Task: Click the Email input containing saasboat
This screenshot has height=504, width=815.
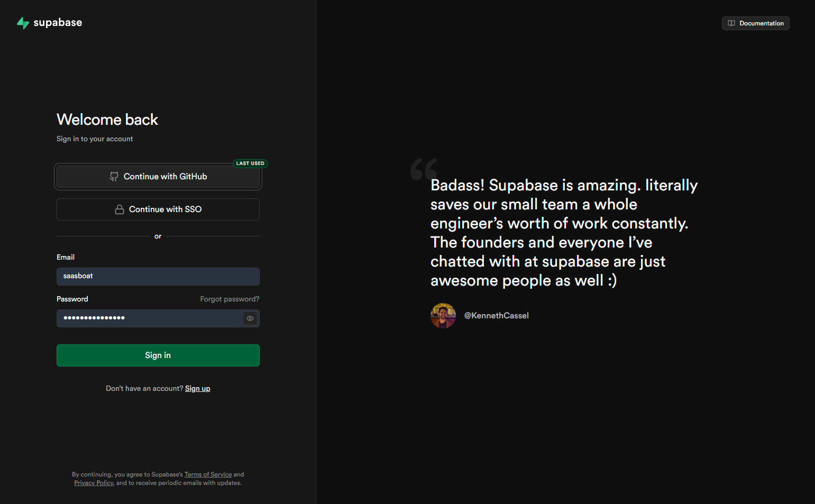Action: click(x=158, y=276)
